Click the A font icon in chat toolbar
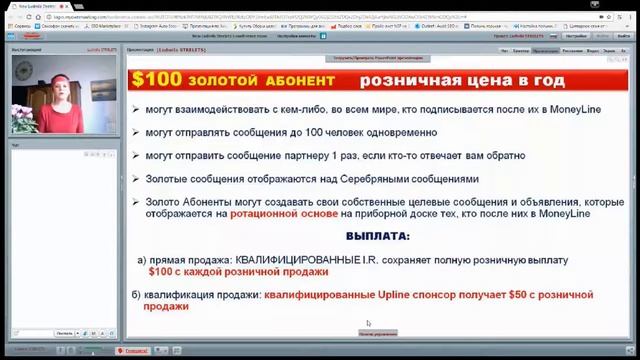The image size is (640, 360). click(x=103, y=333)
